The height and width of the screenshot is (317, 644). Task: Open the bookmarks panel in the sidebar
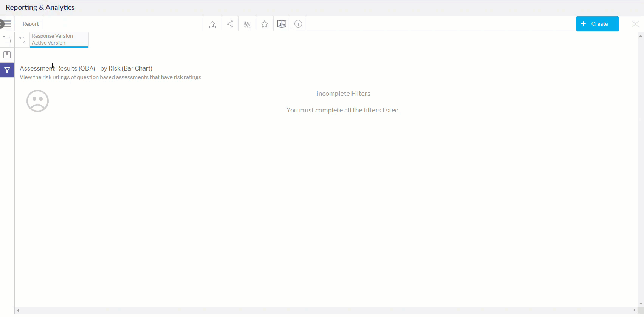(x=7, y=55)
